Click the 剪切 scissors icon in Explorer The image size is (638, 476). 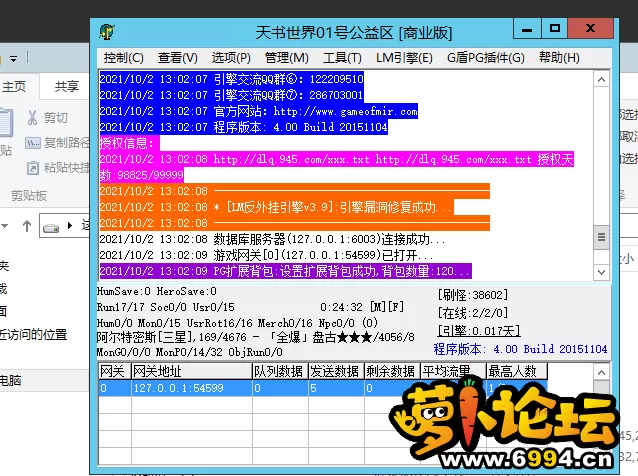click(x=33, y=118)
